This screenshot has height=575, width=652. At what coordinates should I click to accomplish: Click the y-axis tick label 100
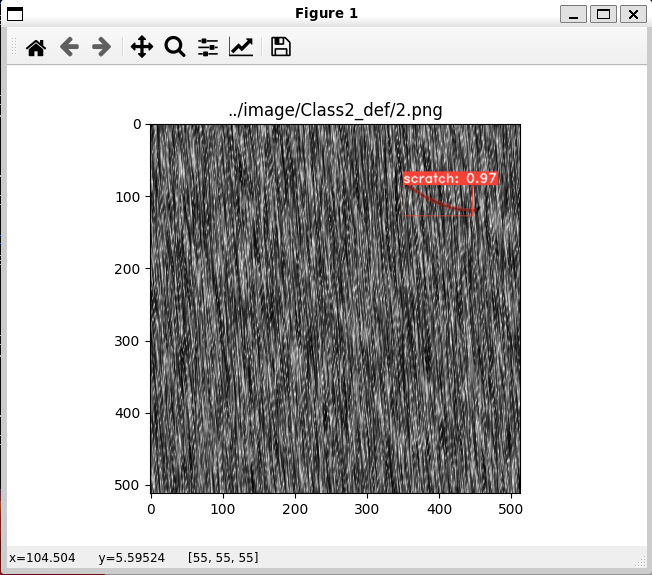tap(128, 197)
